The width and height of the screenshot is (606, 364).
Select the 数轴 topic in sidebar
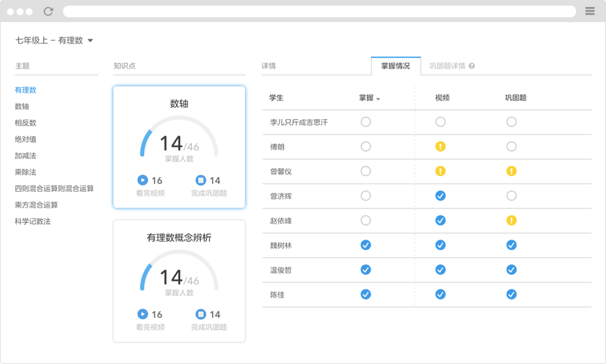click(x=22, y=107)
